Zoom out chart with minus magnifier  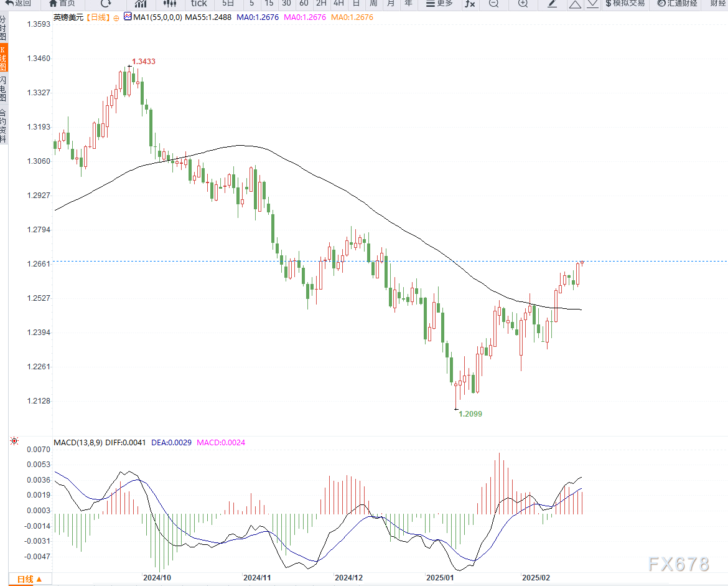(x=493, y=4)
